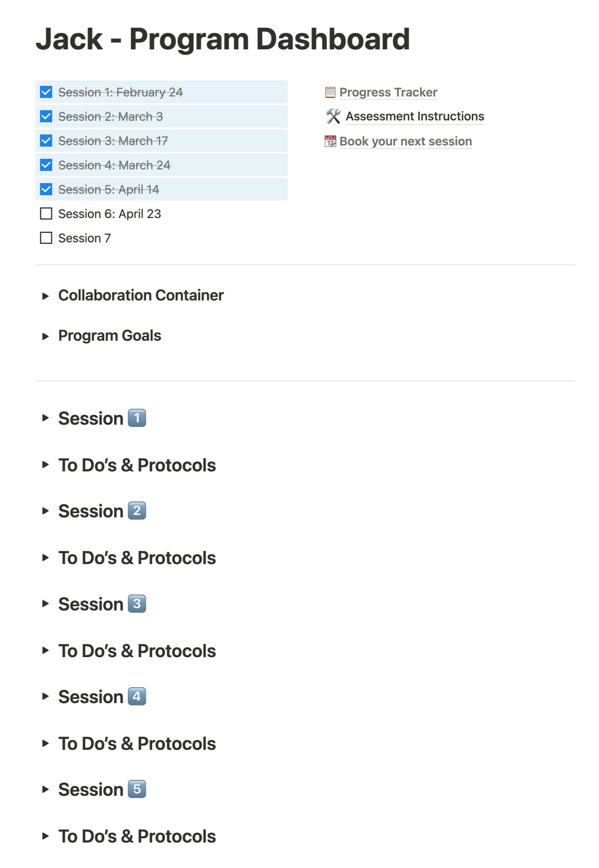This screenshot has width=599, height=868.
Task: Click the number 2 emoji badge
Action: 137,511
